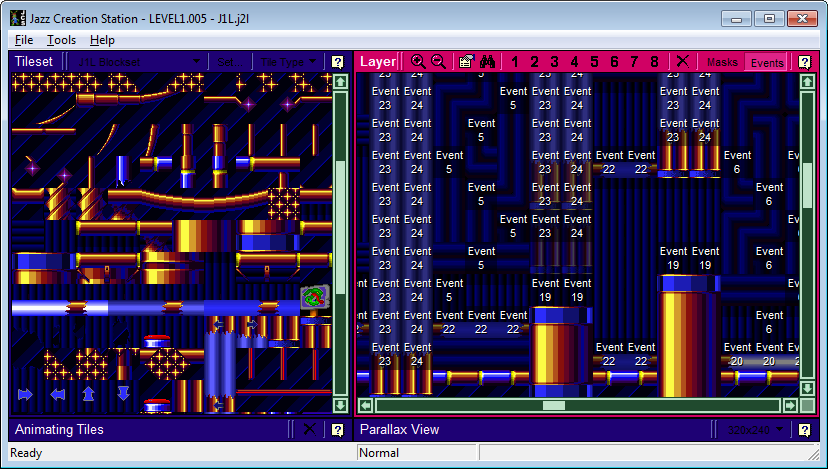Select the blue down-arrow tile in tileset
Viewport: 828px width, 469px height.
123,393
